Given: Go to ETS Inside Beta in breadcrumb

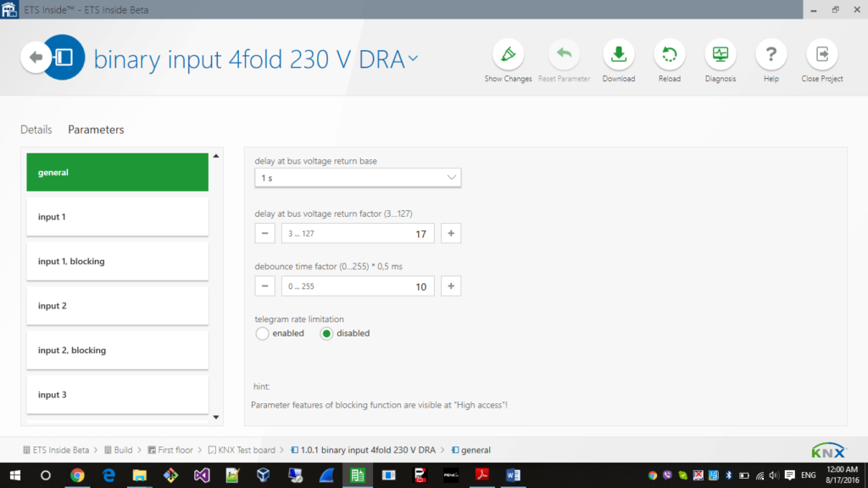Looking at the screenshot, I should pos(56,450).
